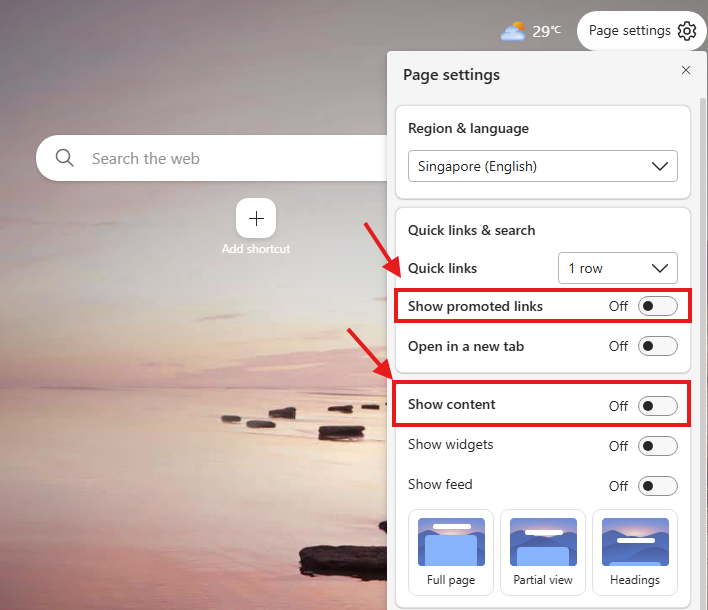Click the Add shortcut plus button
The width and height of the screenshot is (708, 610).
[x=256, y=218]
